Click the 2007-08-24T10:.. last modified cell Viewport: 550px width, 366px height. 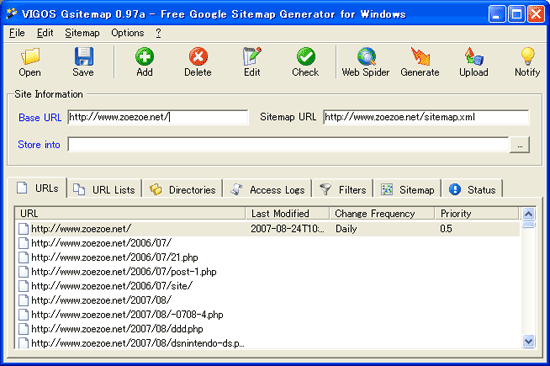(x=288, y=229)
